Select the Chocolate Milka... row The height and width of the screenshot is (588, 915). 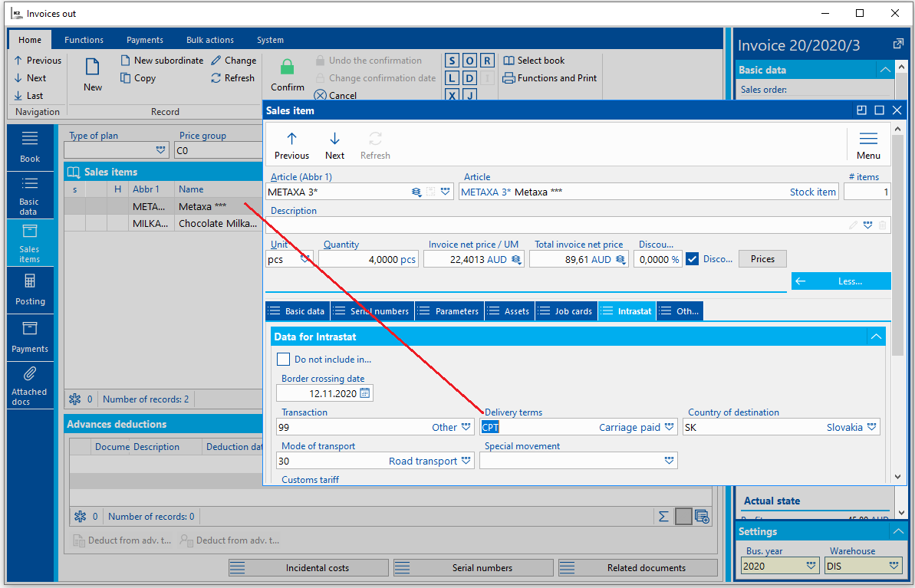(x=163, y=223)
